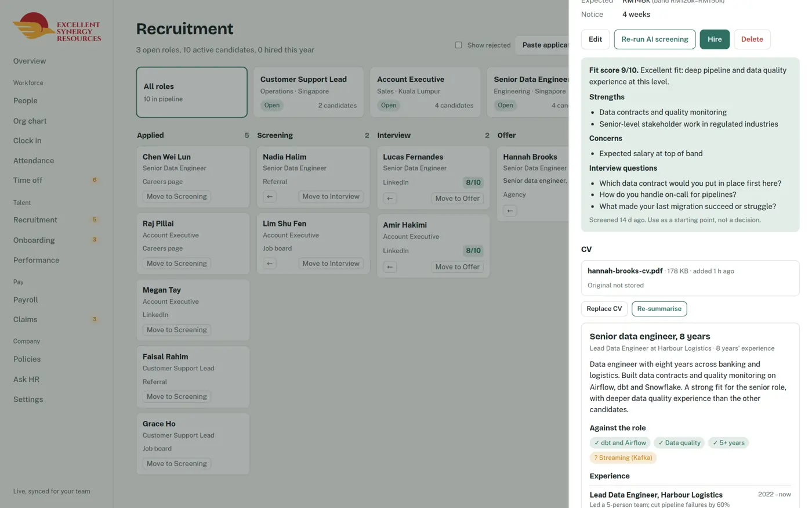Screen dimensions: 812x508
Task: Click Amir Hakimi 8/10 score badge
Action: point(473,251)
